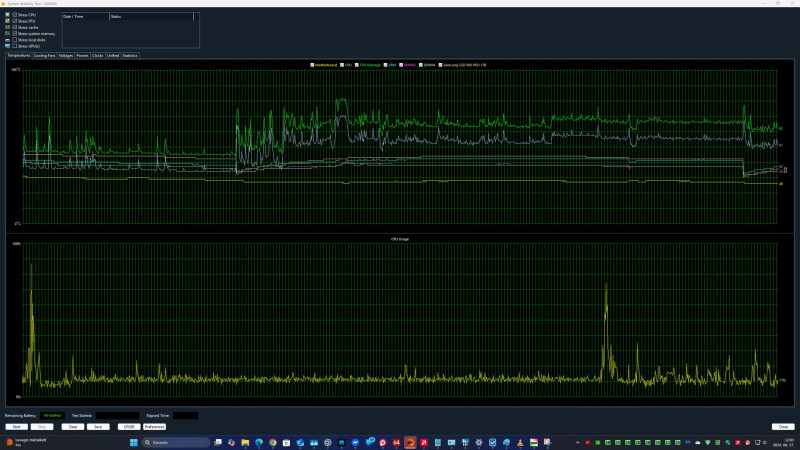Toggle DIMM4 graph legend checkbox
Viewport: 800px width, 450px height.
click(x=421, y=65)
